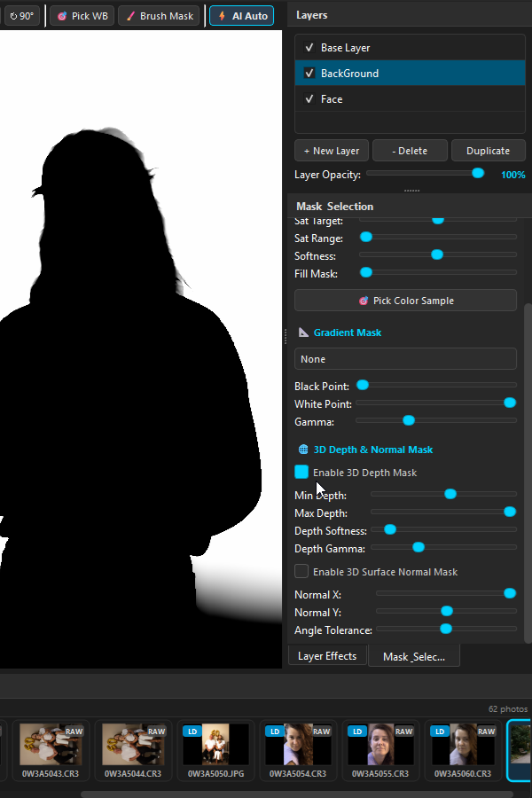
Task: Open thumbnail 0W3A5050.JPG
Action: (215, 750)
